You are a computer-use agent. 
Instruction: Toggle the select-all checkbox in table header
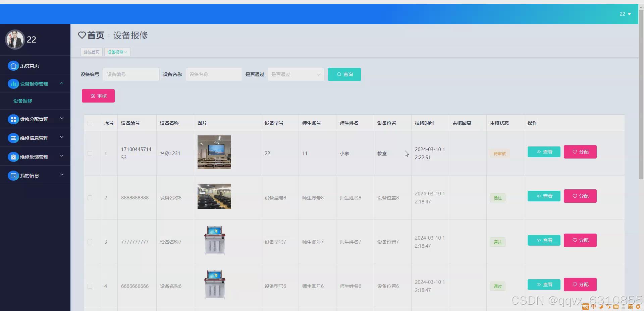click(90, 123)
